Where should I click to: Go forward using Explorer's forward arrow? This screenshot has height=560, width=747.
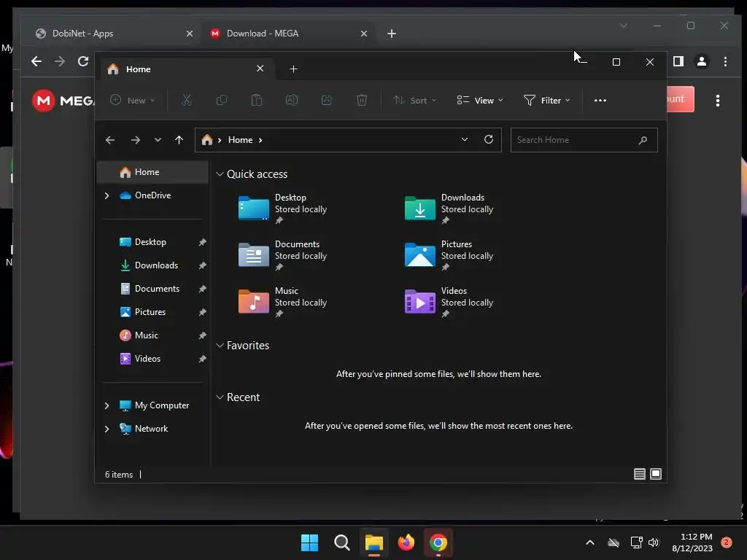coord(135,140)
